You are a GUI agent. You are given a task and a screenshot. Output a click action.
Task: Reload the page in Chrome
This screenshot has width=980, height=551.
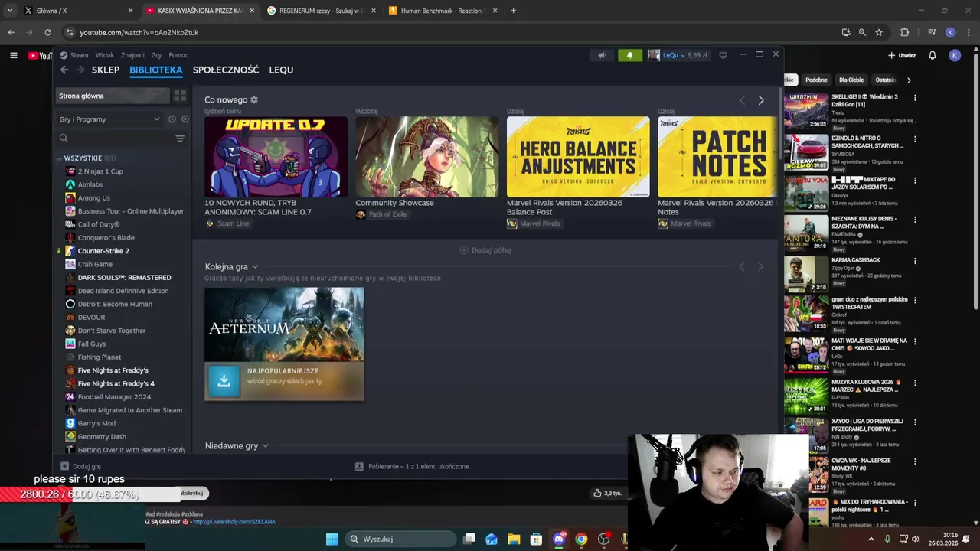(47, 32)
